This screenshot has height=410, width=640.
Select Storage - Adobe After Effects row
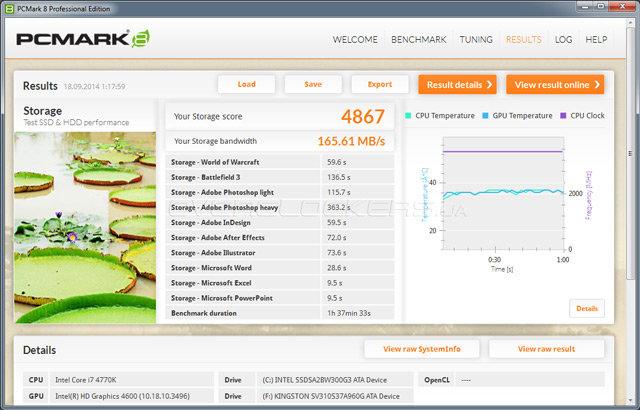click(x=280, y=237)
